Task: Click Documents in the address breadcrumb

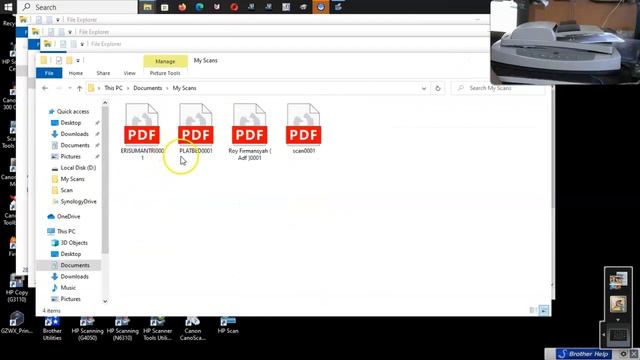Action: [148, 88]
